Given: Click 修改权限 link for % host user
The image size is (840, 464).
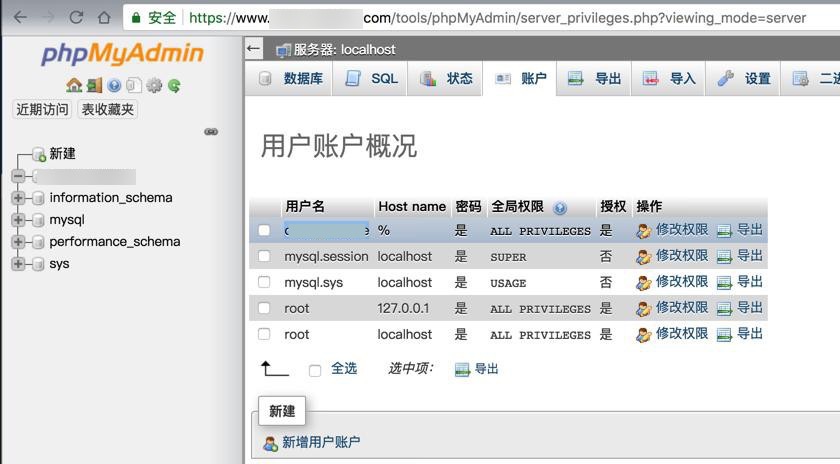Looking at the screenshot, I should [x=681, y=230].
